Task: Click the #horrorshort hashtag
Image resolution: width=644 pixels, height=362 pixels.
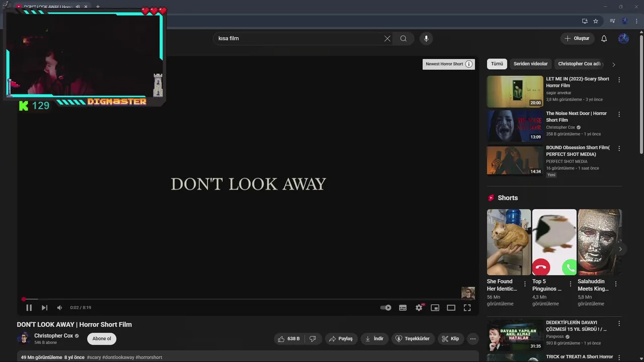Action: pyautogui.click(x=149, y=357)
